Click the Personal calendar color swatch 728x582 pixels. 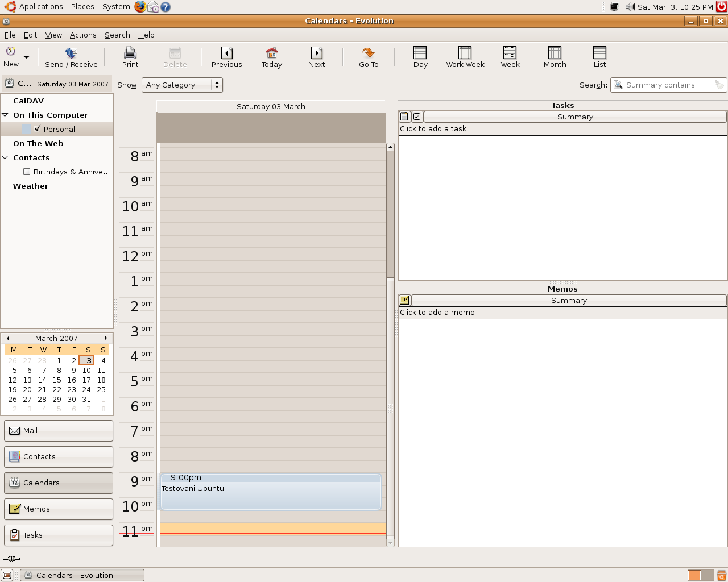pos(27,129)
